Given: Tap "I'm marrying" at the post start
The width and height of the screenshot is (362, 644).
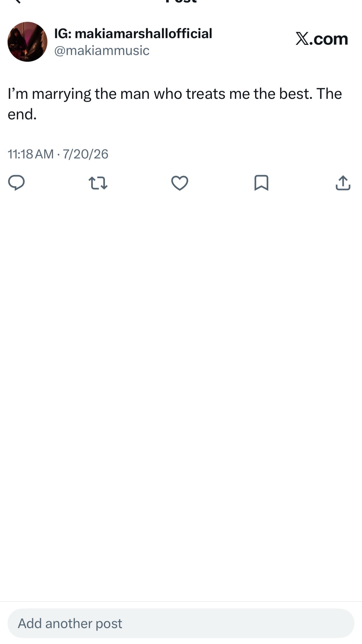Looking at the screenshot, I should [49, 94].
